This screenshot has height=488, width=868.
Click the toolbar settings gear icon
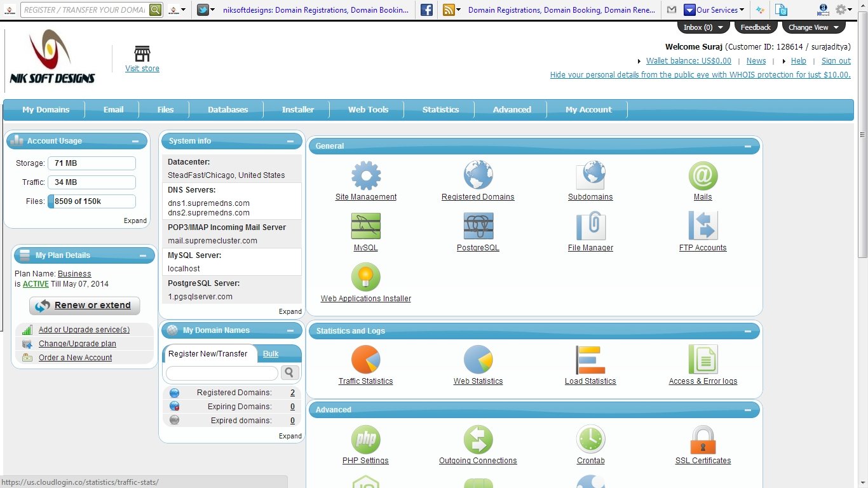coord(841,10)
